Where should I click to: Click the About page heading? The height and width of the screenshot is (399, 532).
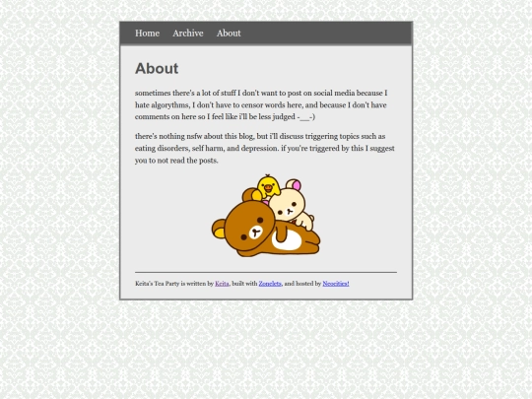coord(157,68)
